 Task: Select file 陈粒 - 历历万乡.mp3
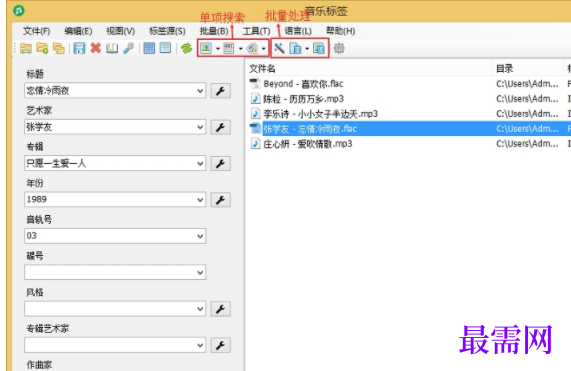(303, 99)
